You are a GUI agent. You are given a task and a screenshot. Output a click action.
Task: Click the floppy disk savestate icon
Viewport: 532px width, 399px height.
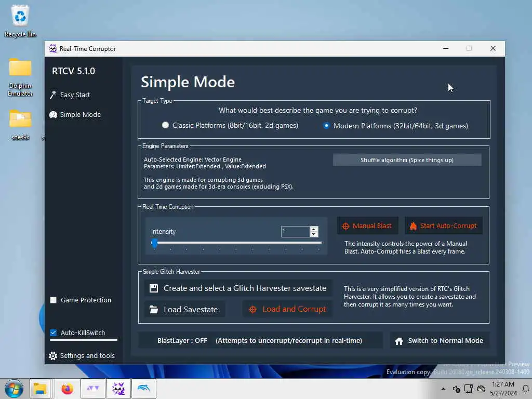[154, 288]
